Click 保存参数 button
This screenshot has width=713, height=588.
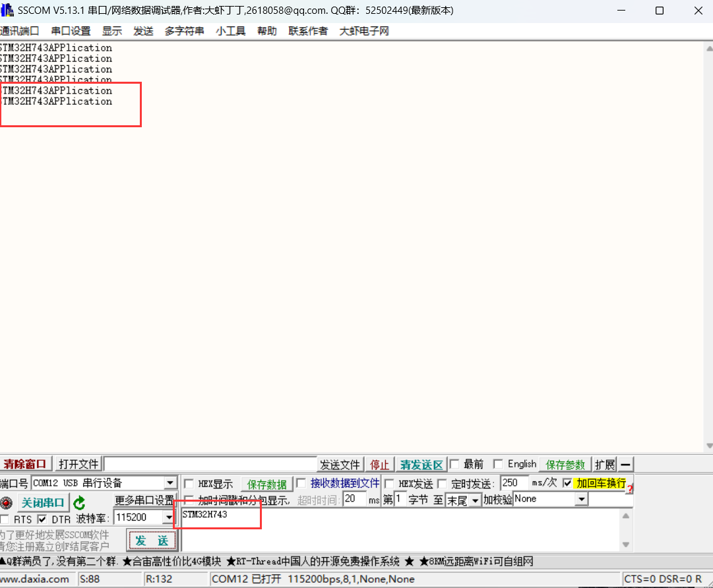click(565, 465)
